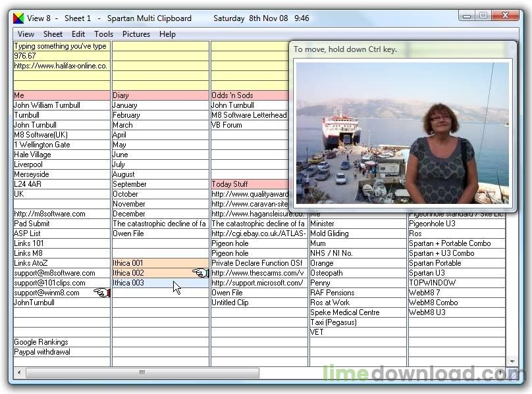Open the Edit menu

click(78, 34)
